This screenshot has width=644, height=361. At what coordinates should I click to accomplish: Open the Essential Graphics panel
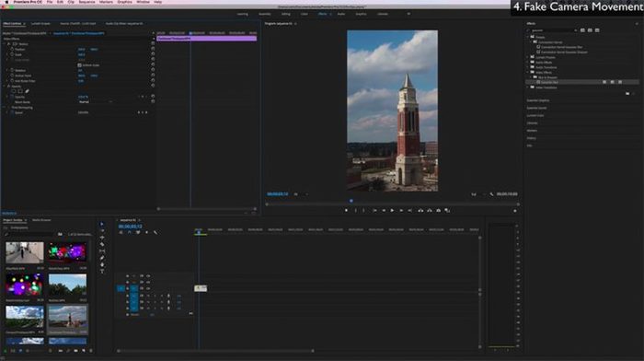click(538, 100)
